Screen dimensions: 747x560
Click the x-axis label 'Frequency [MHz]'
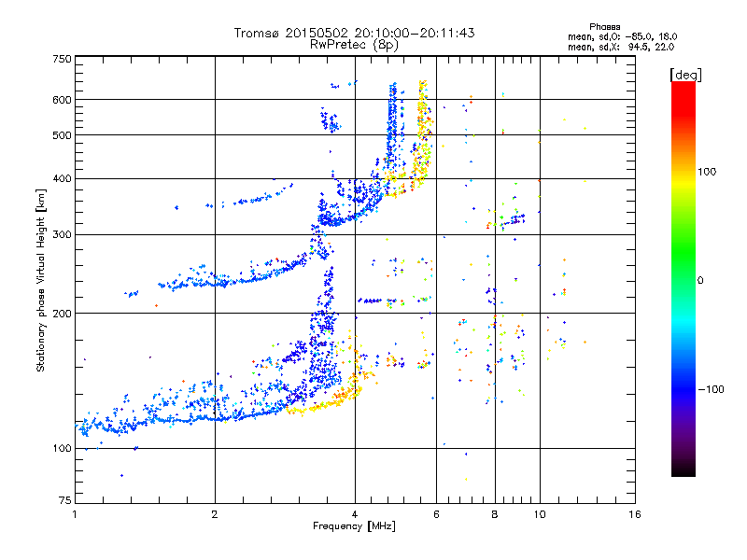coord(354,526)
